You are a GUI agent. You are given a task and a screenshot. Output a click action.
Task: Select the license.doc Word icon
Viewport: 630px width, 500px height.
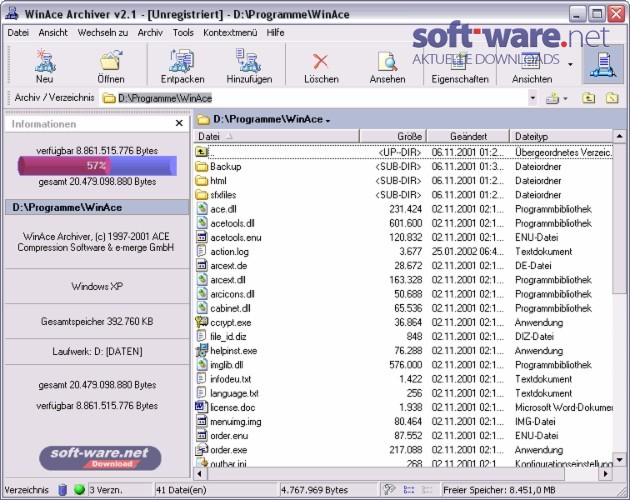point(201,407)
